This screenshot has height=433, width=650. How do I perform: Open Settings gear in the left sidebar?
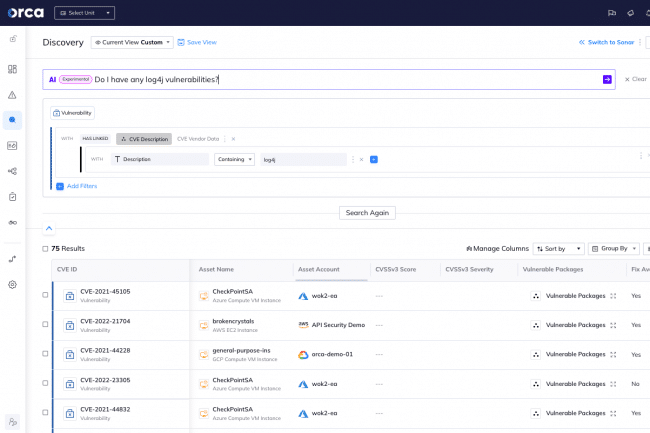12,284
